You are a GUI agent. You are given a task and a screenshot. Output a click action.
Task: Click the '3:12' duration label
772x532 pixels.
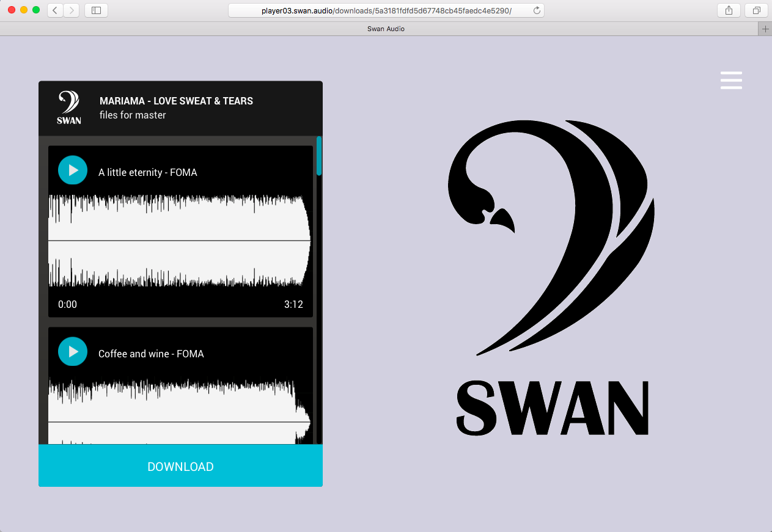pyautogui.click(x=293, y=304)
